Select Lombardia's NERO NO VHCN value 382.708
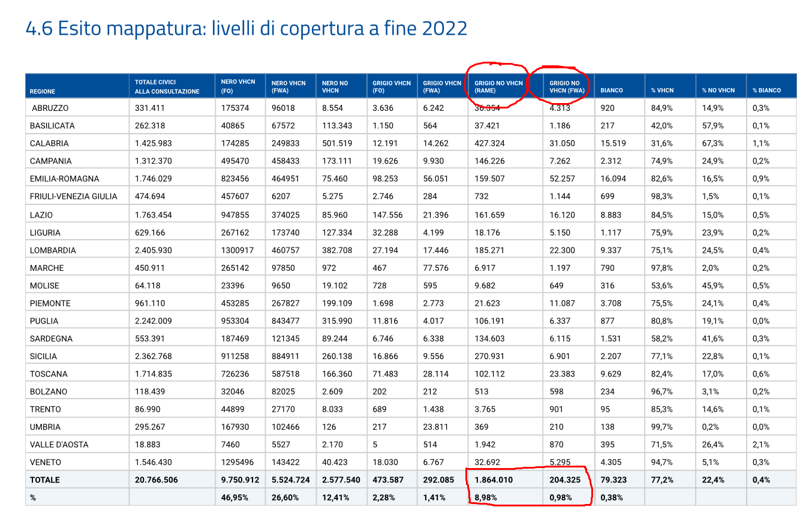The width and height of the screenshot is (812, 516). click(337, 250)
